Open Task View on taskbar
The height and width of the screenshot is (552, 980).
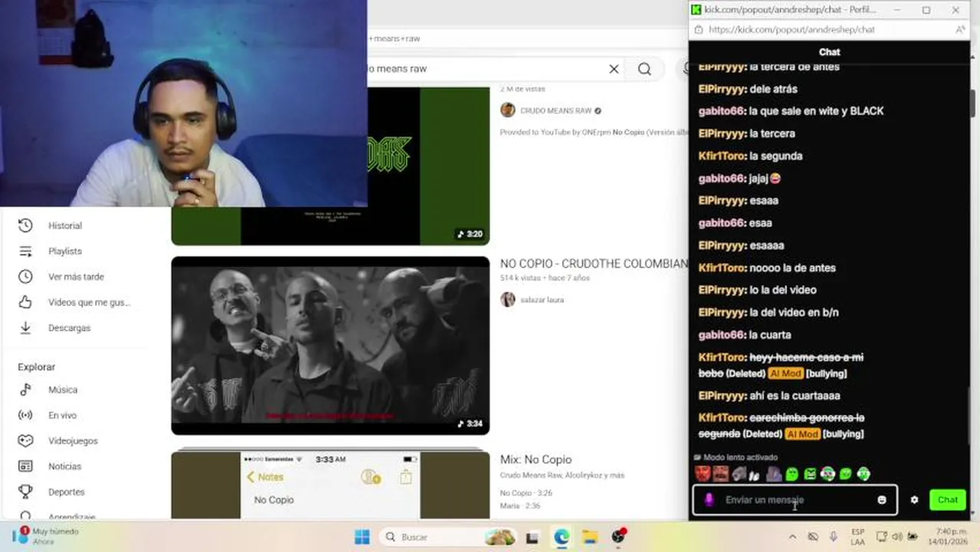(532, 537)
